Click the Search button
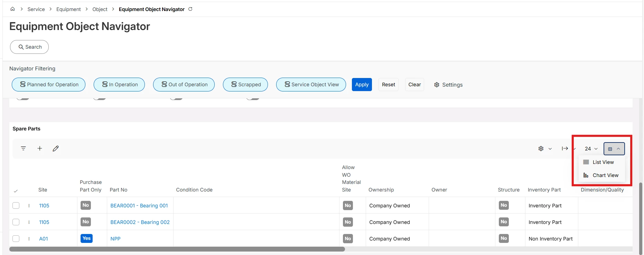This screenshot has width=644, height=255. (29, 47)
